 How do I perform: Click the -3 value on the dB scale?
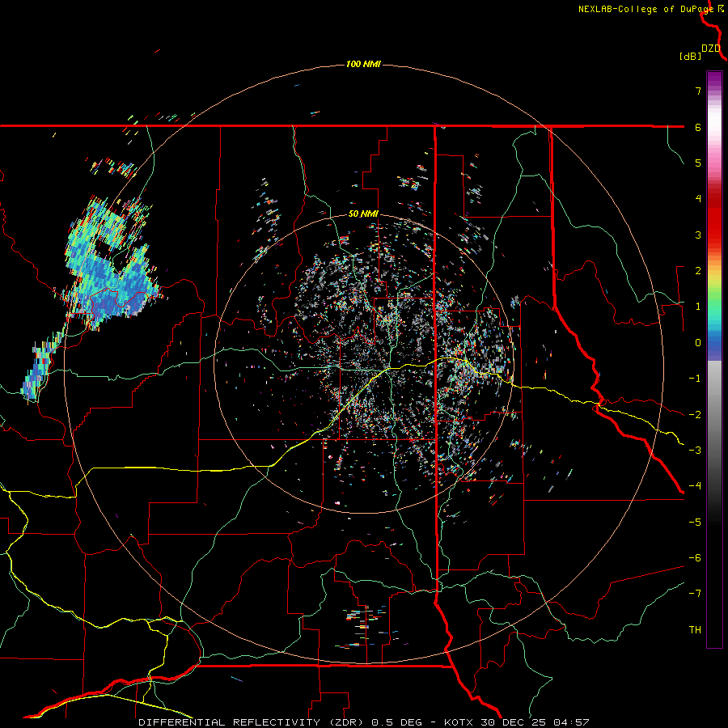(695, 451)
